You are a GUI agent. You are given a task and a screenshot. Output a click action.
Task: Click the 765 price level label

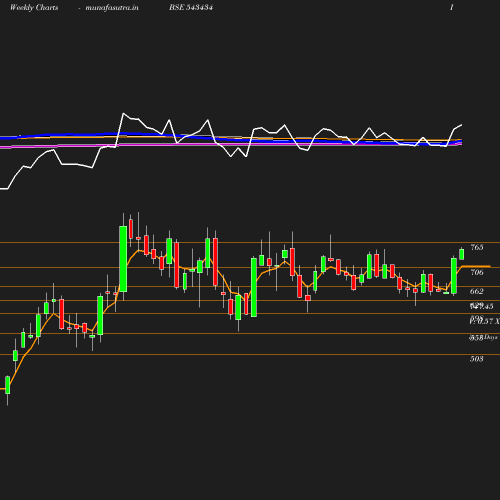(477, 247)
